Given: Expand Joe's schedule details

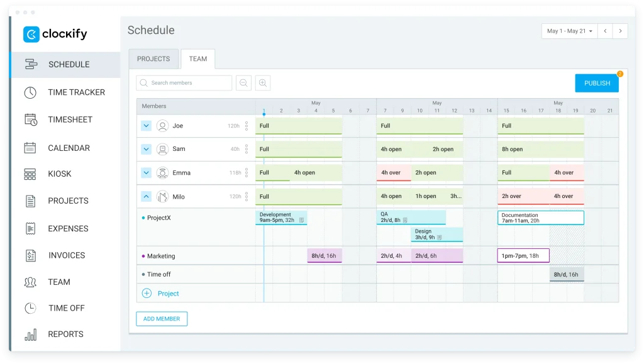Looking at the screenshot, I should [x=146, y=126].
